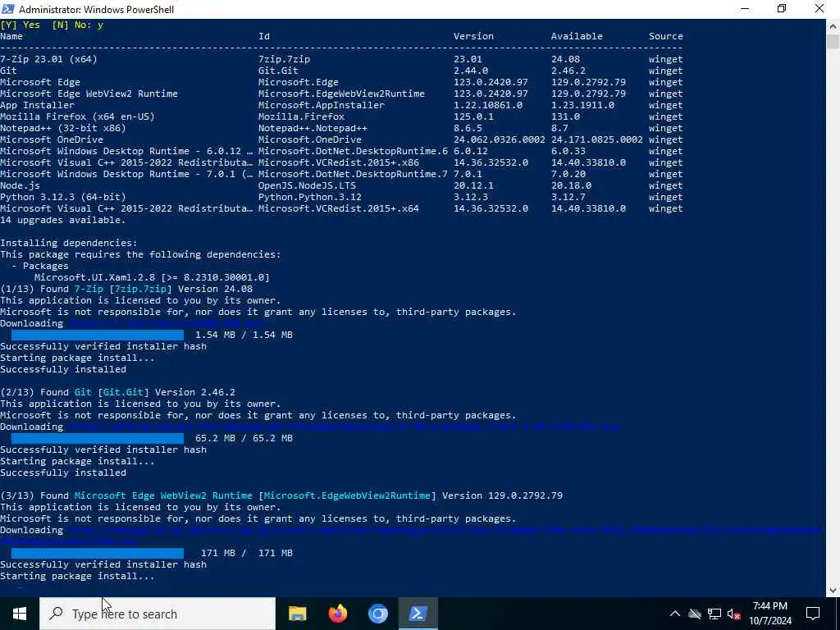Click the 'Id' column header
Image resolution: width=840 pixels, height=630 pixels.
pyautogui.click(x=264, y=36)
